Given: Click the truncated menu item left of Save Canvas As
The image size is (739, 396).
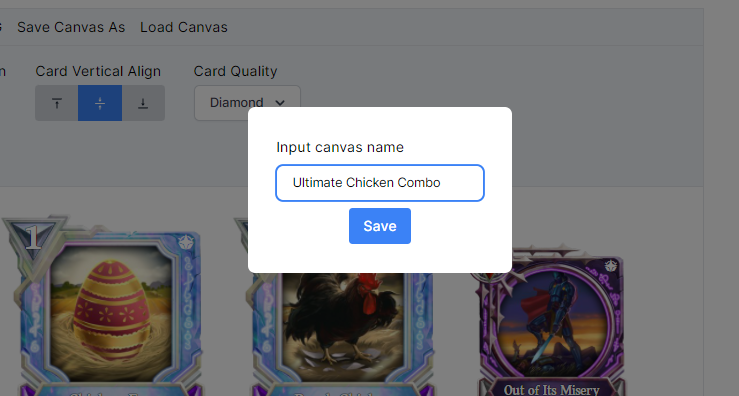Looking at the screenshot, I should (1, 27).
